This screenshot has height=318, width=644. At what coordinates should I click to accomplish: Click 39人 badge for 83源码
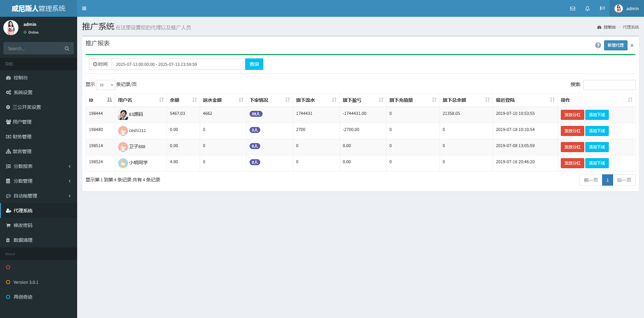256,114
